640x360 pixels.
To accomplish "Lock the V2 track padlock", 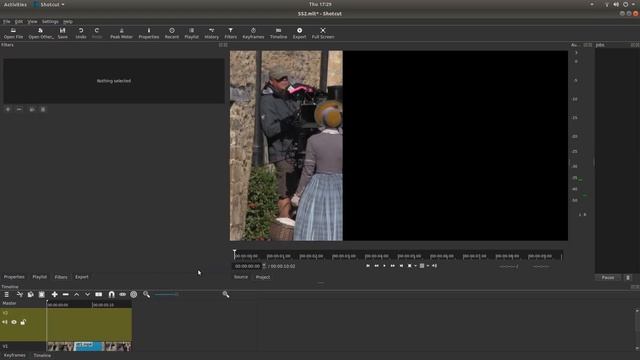I will point(23,322).
